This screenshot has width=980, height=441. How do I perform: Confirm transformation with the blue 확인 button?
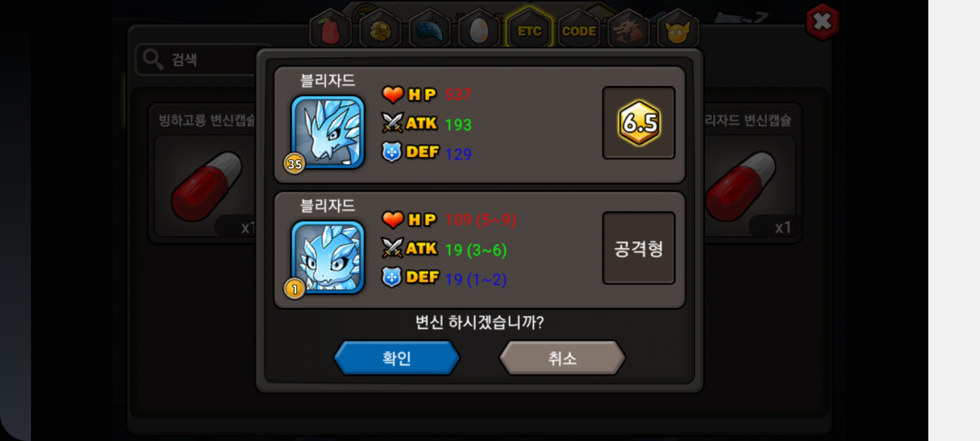coord(396,358)
